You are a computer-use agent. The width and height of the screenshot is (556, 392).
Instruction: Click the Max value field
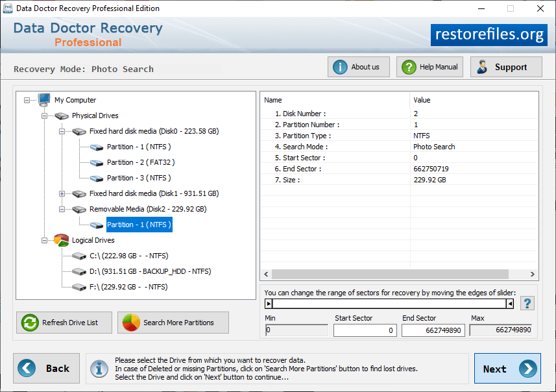tap(501, 330)
